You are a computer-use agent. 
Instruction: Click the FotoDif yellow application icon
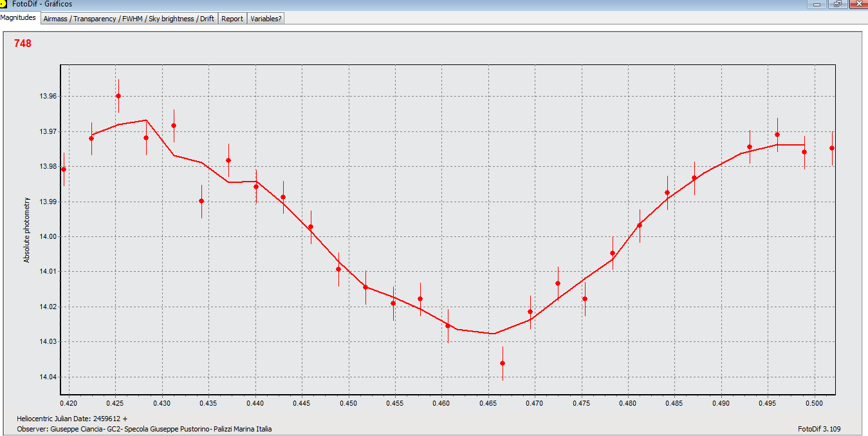(x=4, y=4)
